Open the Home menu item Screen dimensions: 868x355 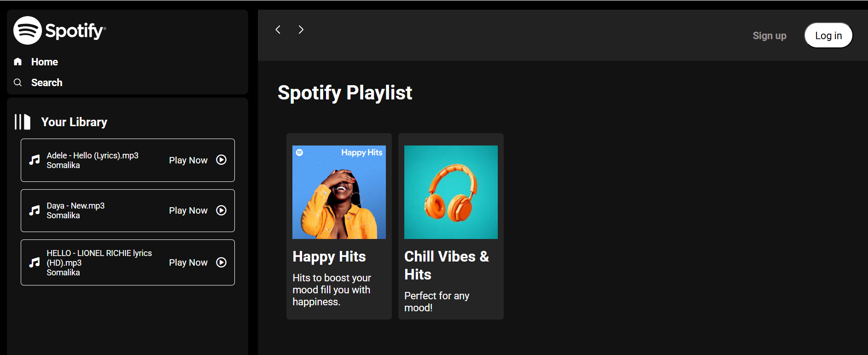(45, 62)
